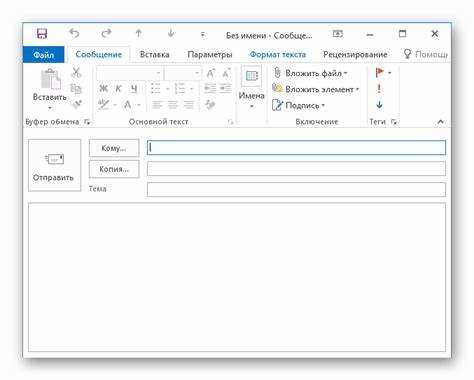Focus the Копия input field
The image size is (474, 380).
(x=296, y=168)
